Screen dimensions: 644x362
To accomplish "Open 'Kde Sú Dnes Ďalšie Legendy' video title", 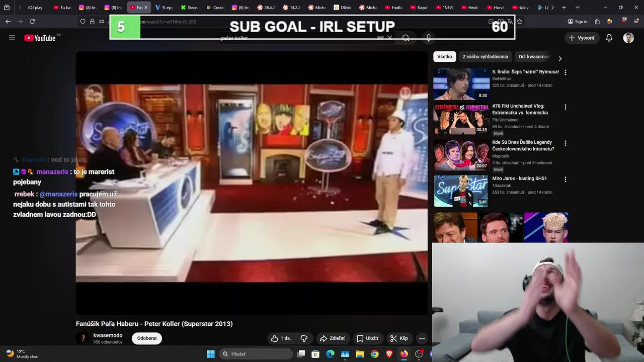I will coord(523,146).
